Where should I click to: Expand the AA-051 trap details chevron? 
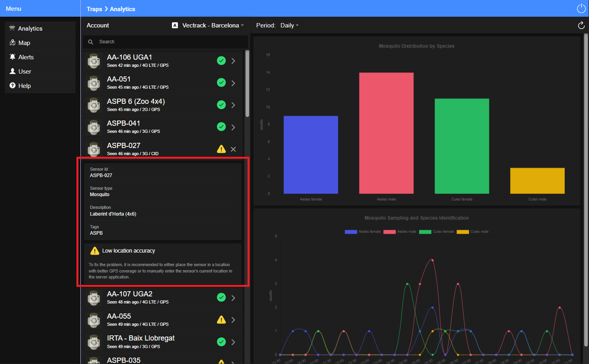pos(233,83)
